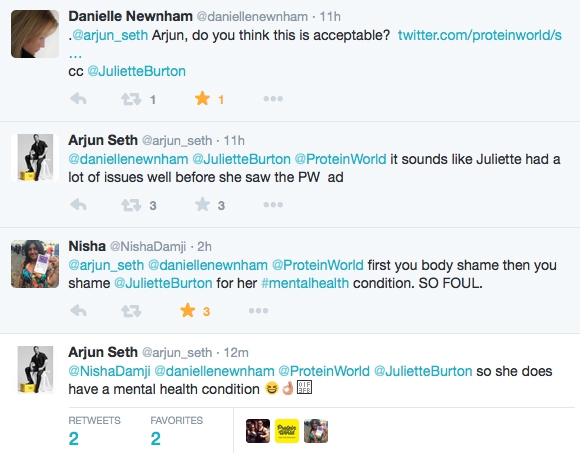The height and width of the screenshot is (453, 580).
Task: Reply to Nisha's SO FOUL tweet
Action: (78, 311)
